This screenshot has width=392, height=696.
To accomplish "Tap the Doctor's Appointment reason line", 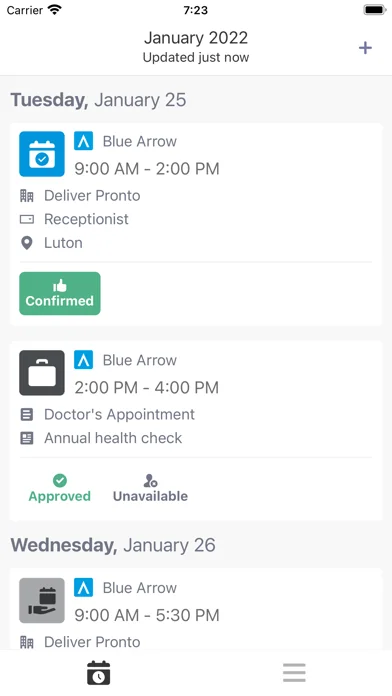I will [119, 415].
